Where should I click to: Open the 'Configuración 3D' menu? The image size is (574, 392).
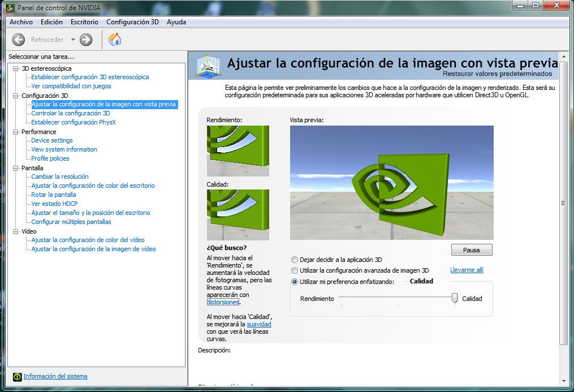[132, 22]
